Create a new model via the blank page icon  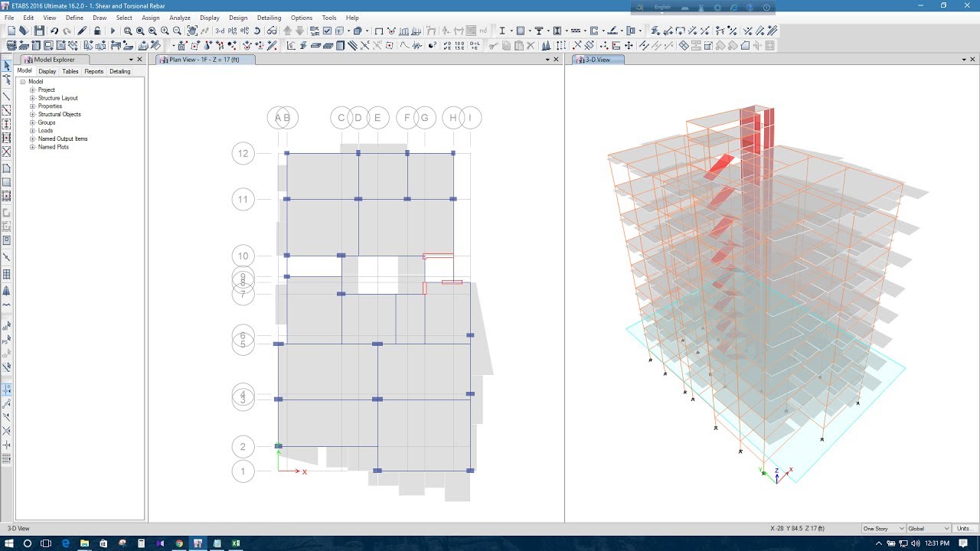11,31
